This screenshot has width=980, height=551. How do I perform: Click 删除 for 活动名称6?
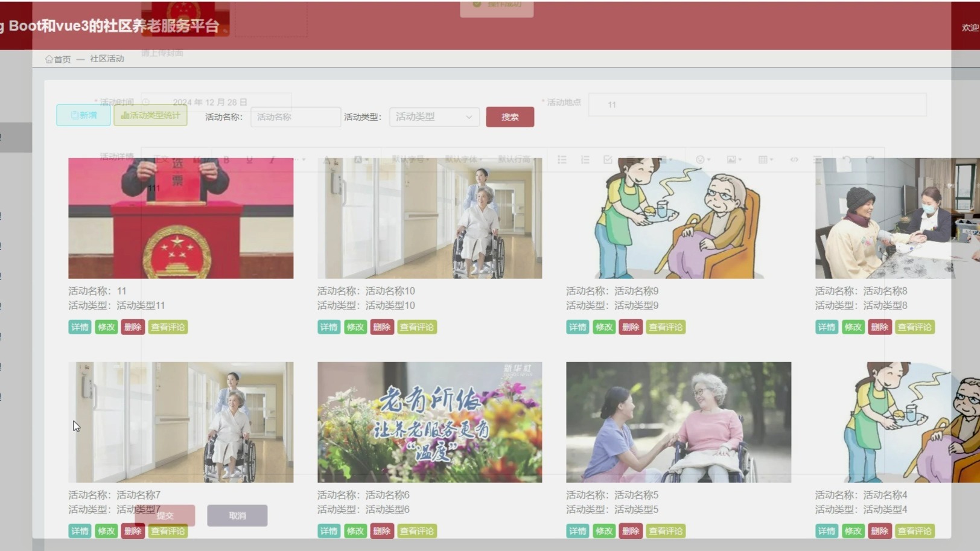click(382, 531)
